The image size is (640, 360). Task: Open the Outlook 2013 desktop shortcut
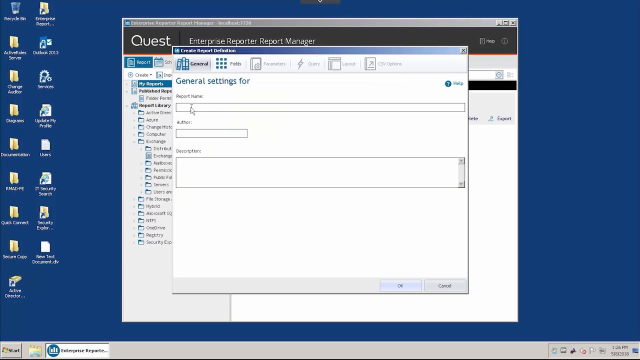pos(45,46)
